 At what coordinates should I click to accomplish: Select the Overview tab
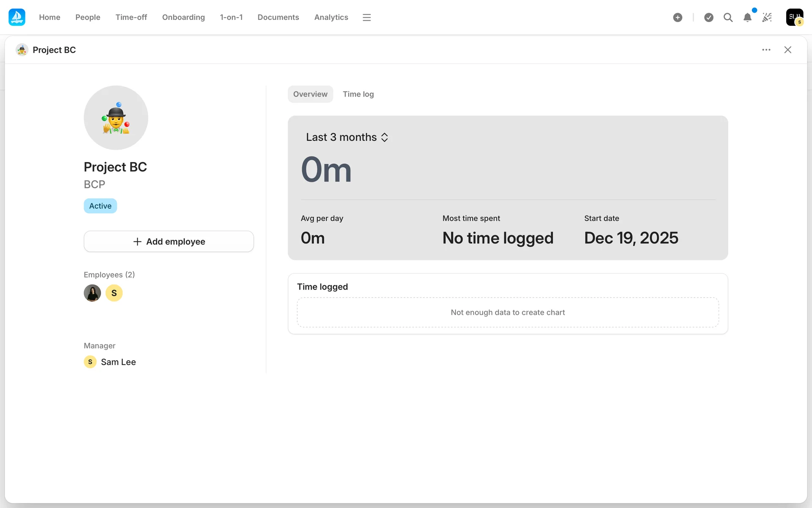(310, 94)
